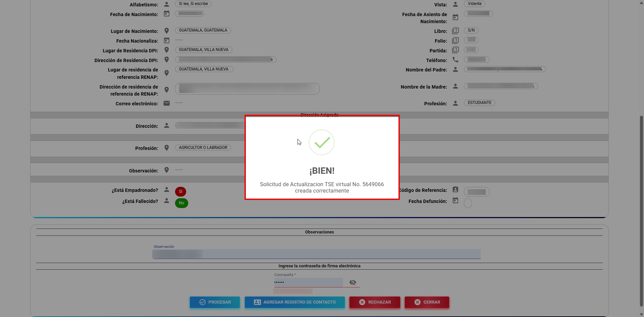Click the book icon beside Libro
Image resolution: width=644 pixels, height=317 pixels.
pos(455,31)
